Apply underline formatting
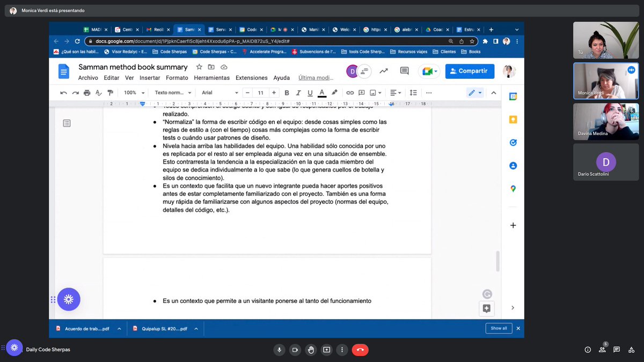644x362 pixels. click(x=310, y=93)
